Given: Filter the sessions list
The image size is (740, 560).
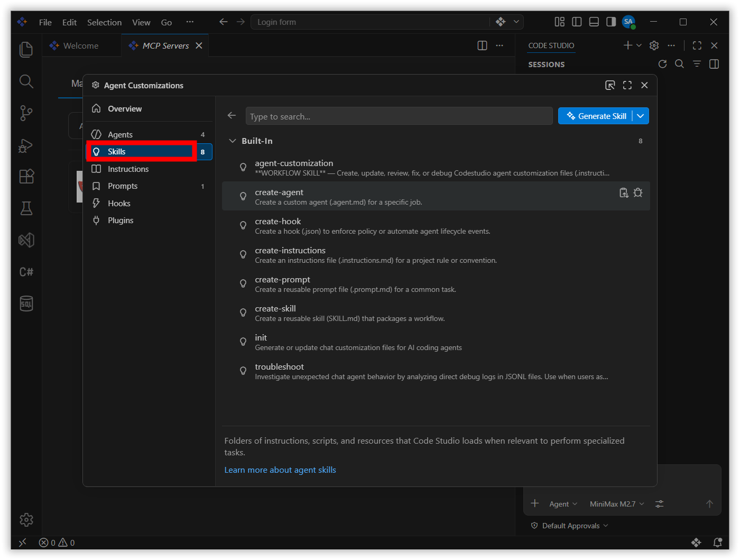Looking at the screenshot, I should point(697,64).
